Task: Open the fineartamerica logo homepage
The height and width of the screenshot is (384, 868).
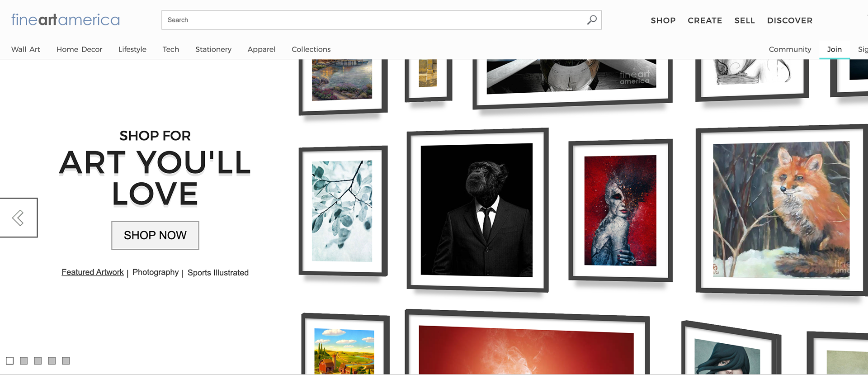Action: click(x=66, y=20)
